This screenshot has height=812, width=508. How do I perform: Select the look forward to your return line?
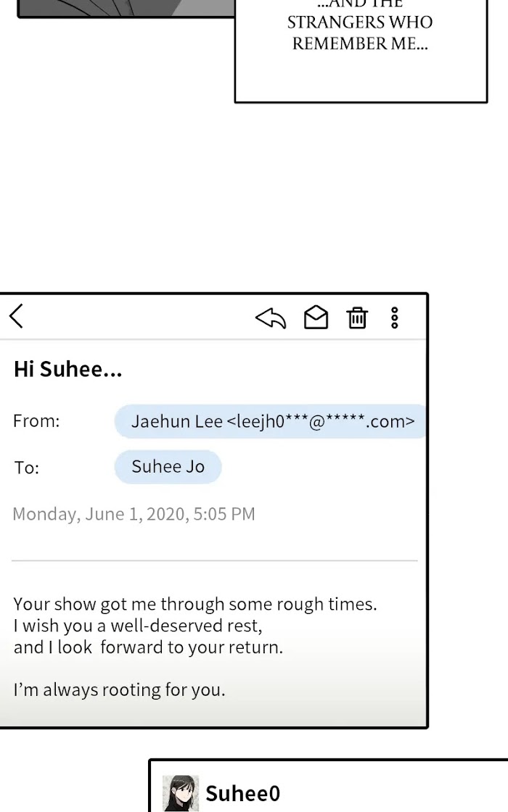tap(148, 647)
